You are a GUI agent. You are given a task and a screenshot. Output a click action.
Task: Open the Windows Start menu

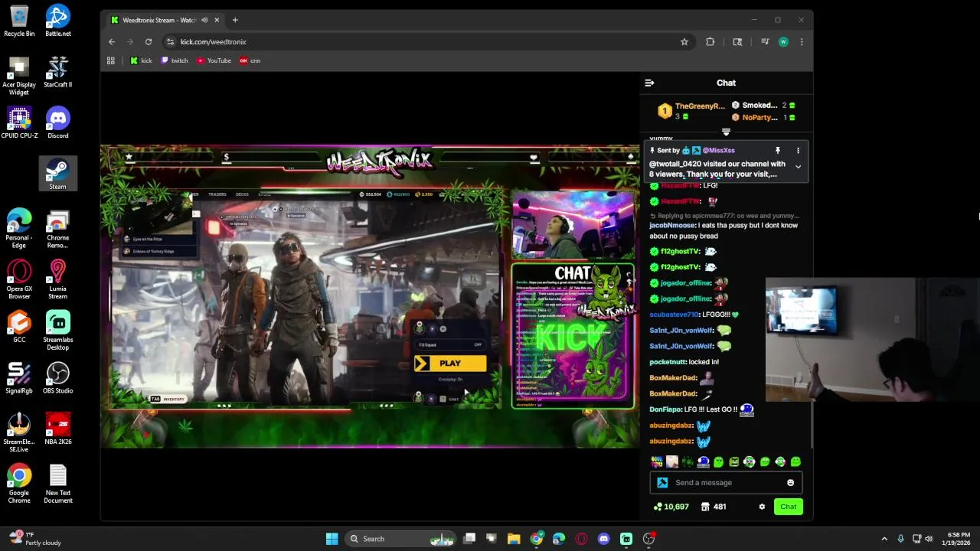332,539
